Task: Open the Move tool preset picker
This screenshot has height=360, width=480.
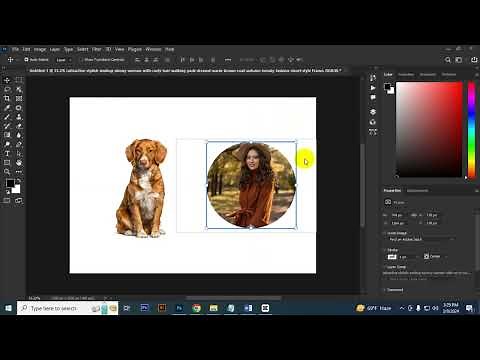Action: (x=12, y=60)
